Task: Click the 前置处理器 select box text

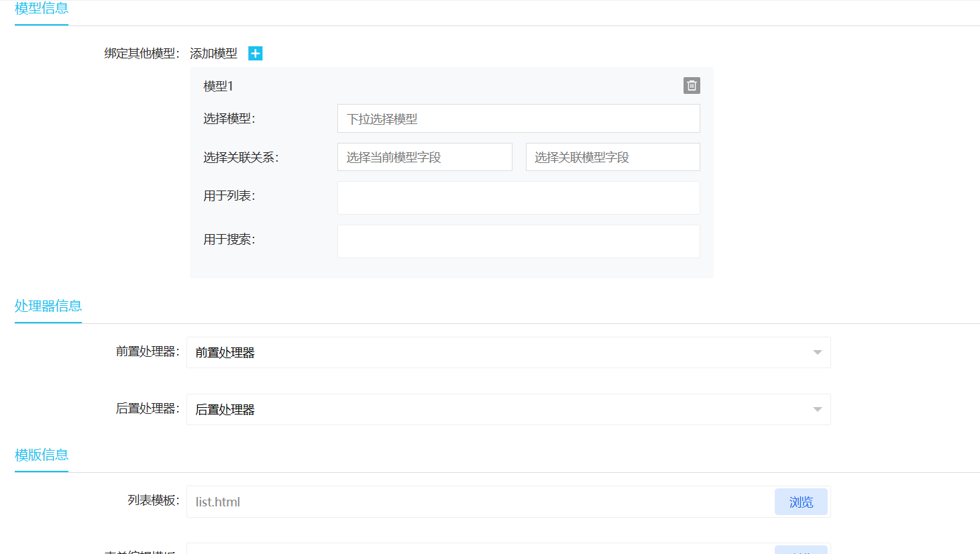Action: pyautogui.click(x=225, y=353)
